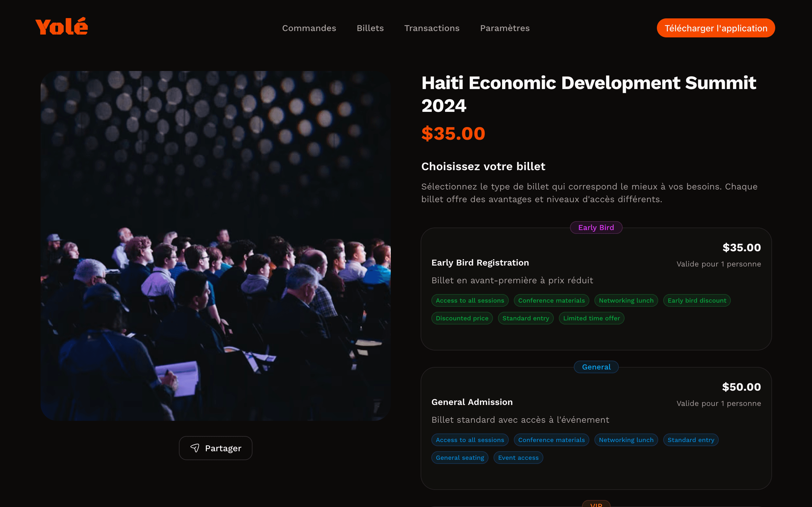
Task: Click the green Networking lunch tag
Action: pos(626,300)
